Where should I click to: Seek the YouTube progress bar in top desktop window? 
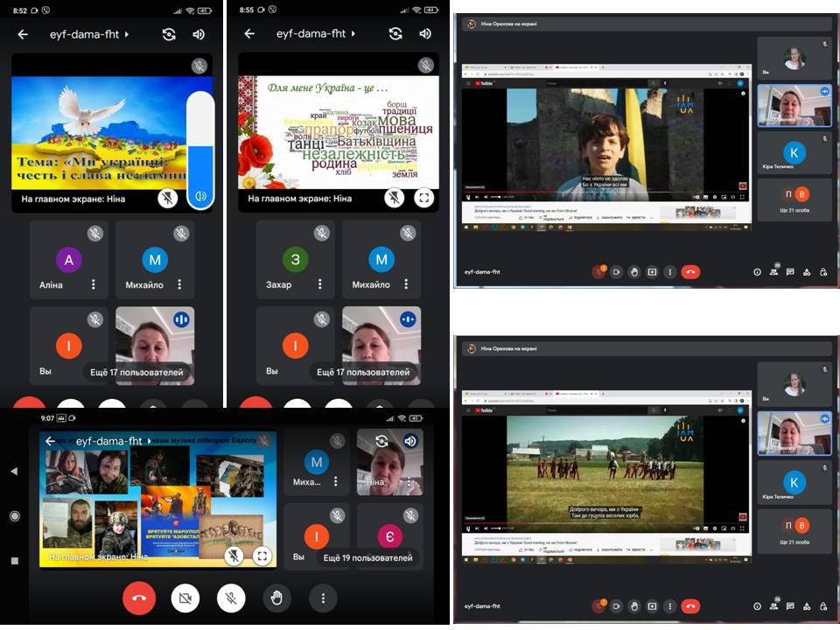[605, 192]
